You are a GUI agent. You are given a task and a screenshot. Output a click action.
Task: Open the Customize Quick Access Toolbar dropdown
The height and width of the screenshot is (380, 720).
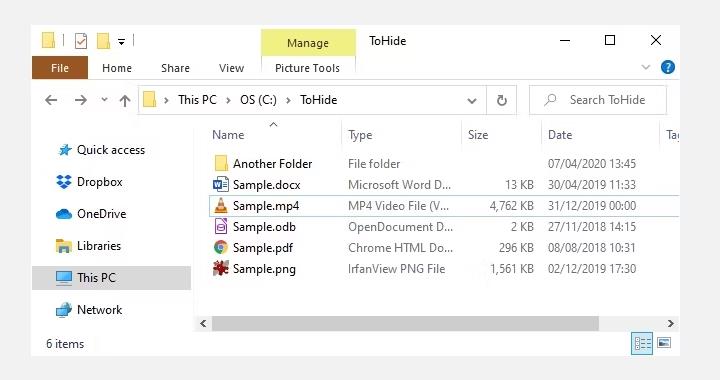pyautogui.click(x=121, y=42)
